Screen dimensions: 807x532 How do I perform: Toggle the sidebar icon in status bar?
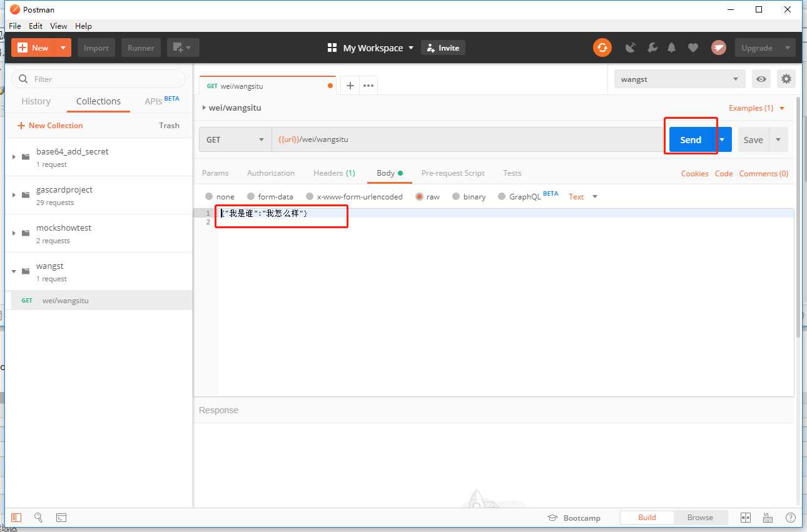[x=16, y=518]
